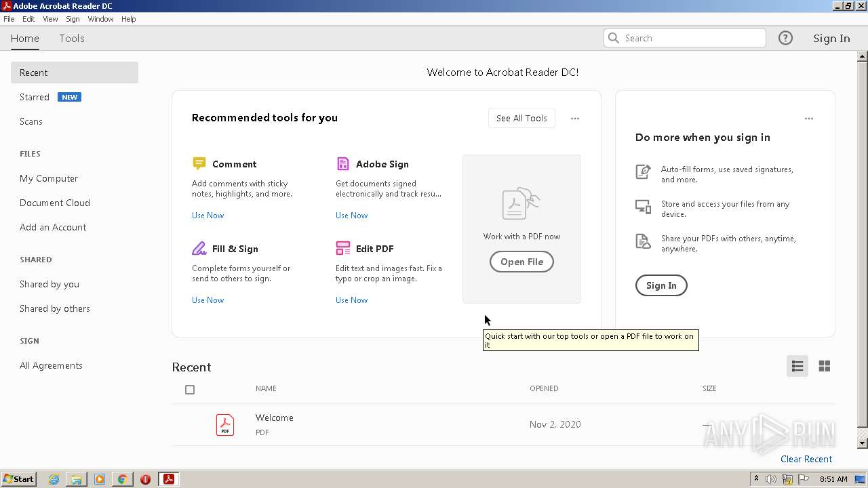
Task: Select the Welcome file name
Action: 275,418
